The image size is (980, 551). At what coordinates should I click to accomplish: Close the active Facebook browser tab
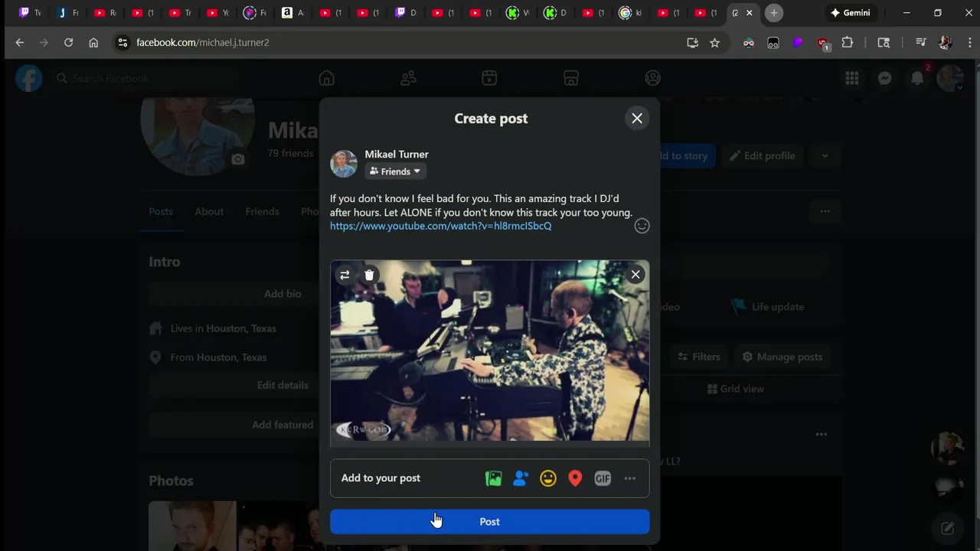(750, 13)
